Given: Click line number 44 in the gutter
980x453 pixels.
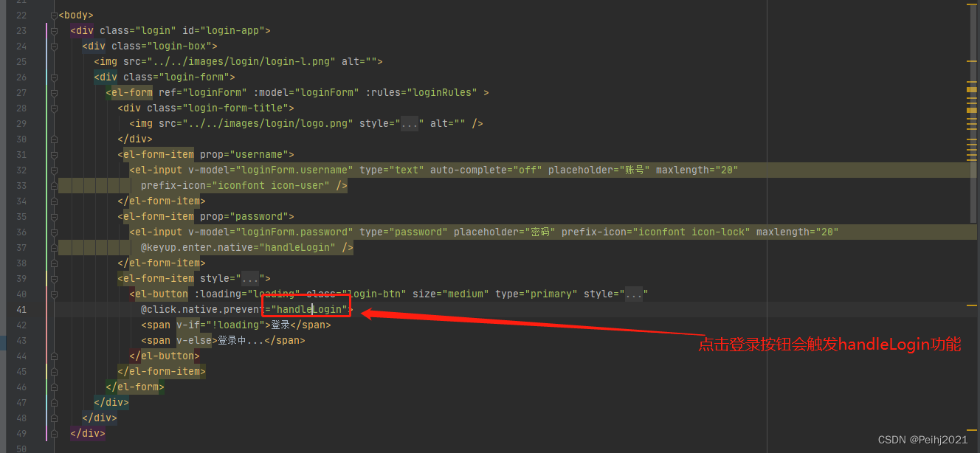Looking at the screenshot, I should tap(21, 356).
